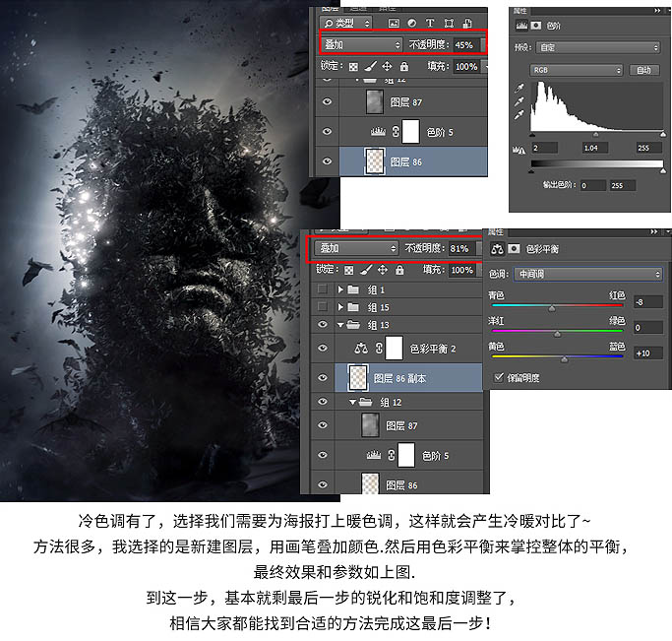Image resolution: width=672 pixels, height=641 pixels.
Task: Click the balance scale icon in 色彩平衡 header
Action: tap(497, 249)
